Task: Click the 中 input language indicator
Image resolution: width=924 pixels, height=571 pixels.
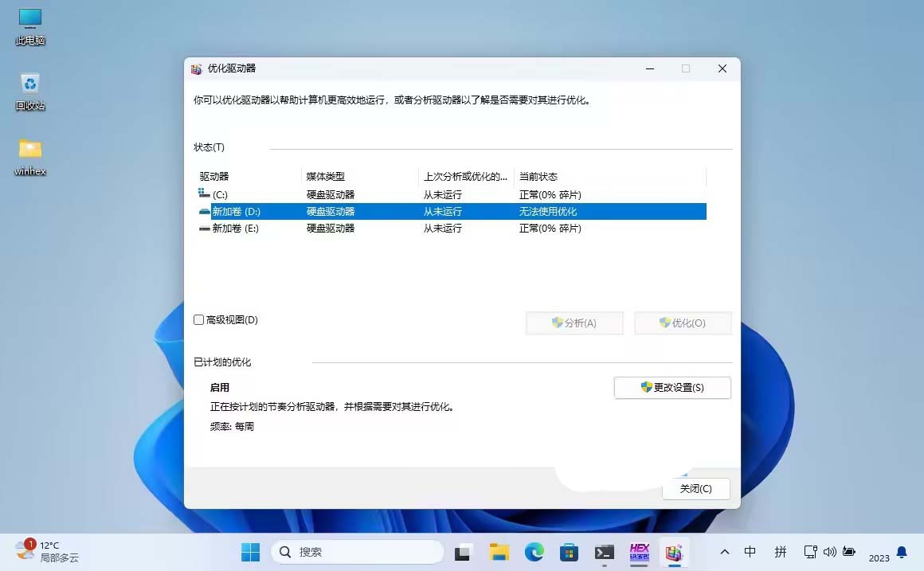Action: click(x=750, y=552)
